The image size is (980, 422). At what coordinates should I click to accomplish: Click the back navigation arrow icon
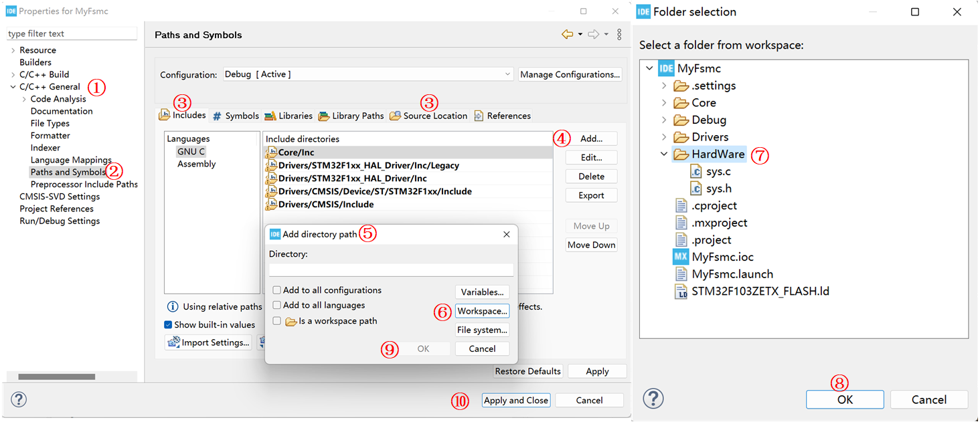click(567, 34)
